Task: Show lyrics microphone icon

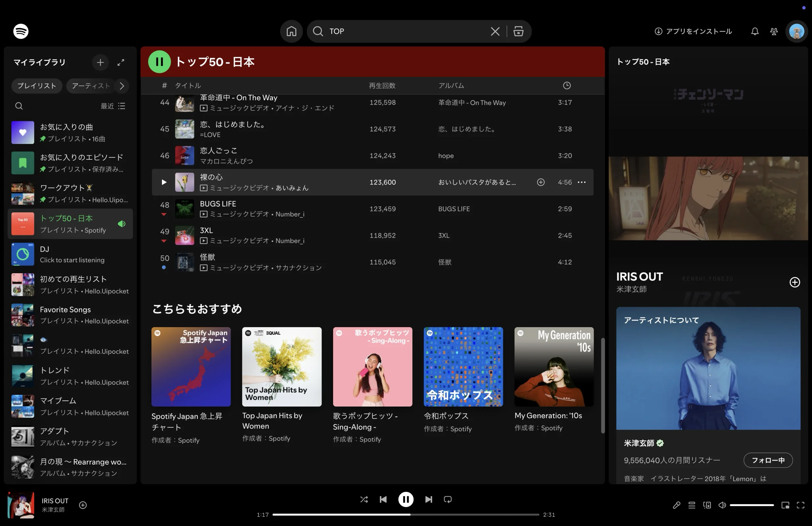Action: (x=676, y=505)
